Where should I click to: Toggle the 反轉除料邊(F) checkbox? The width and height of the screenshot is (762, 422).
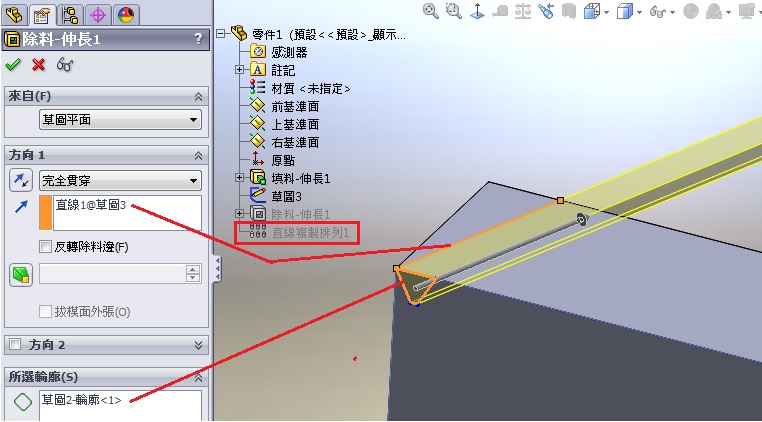point(45,247)
